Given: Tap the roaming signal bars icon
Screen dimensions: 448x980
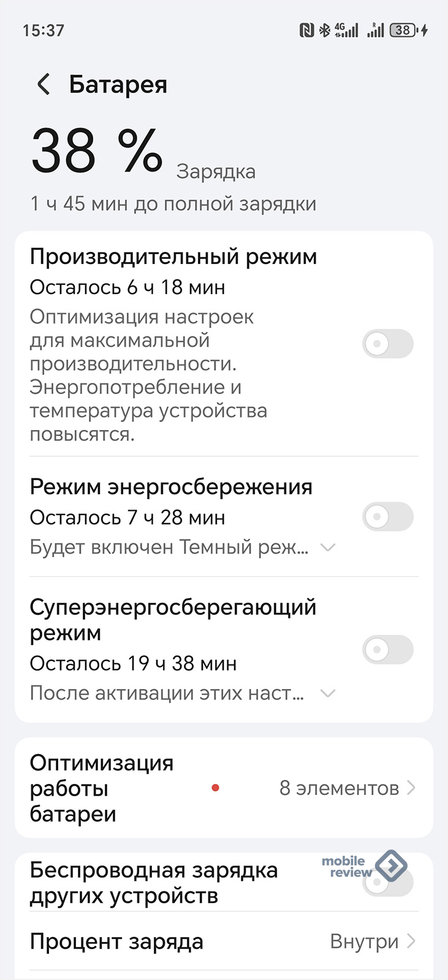Looking at the screenshot, I should point(375,30).
